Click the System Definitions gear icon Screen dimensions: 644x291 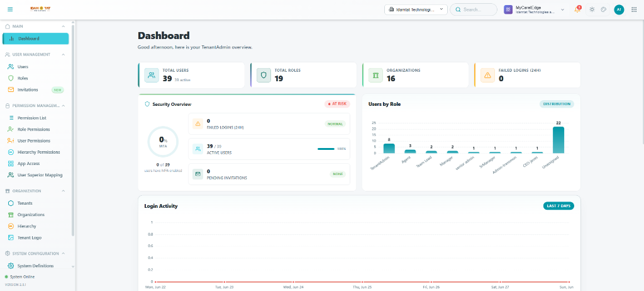[x=11, y=266]
